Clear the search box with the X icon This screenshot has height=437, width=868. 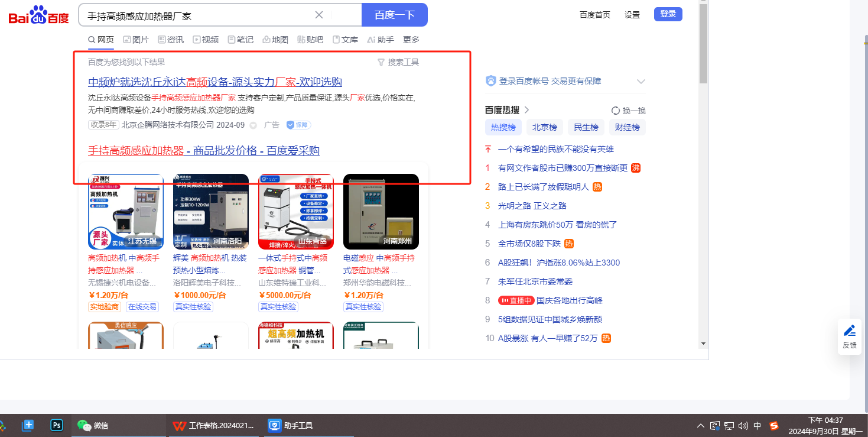click(x=319, y=15)
